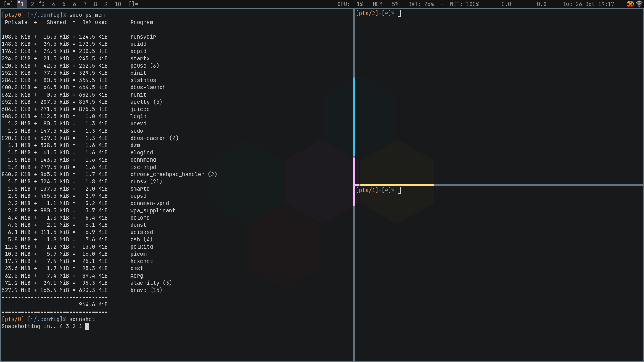The image size is (644, 362).
Task: Click the 'connman-vpnd' program name
Action: click(x=150, y=204)
